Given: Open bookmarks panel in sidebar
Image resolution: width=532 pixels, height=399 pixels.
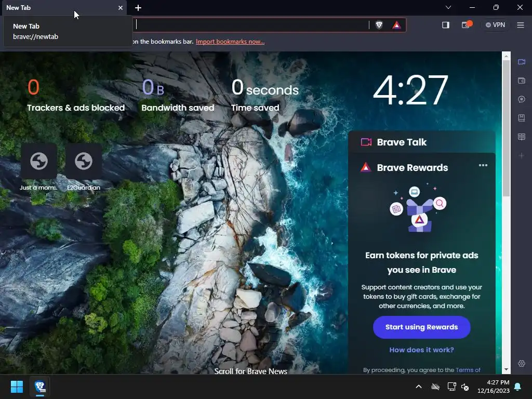Looking at the screenshot, I should pyautogui.click(x=522, y=118).
